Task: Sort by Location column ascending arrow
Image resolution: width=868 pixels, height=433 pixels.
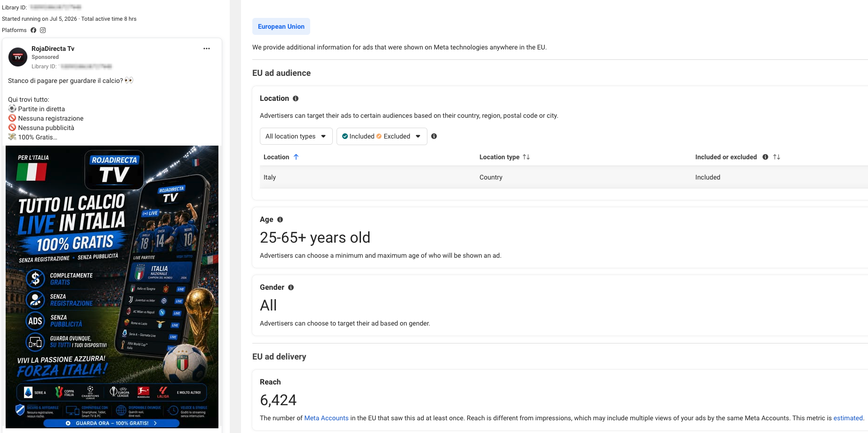Action: pos(296,157)
